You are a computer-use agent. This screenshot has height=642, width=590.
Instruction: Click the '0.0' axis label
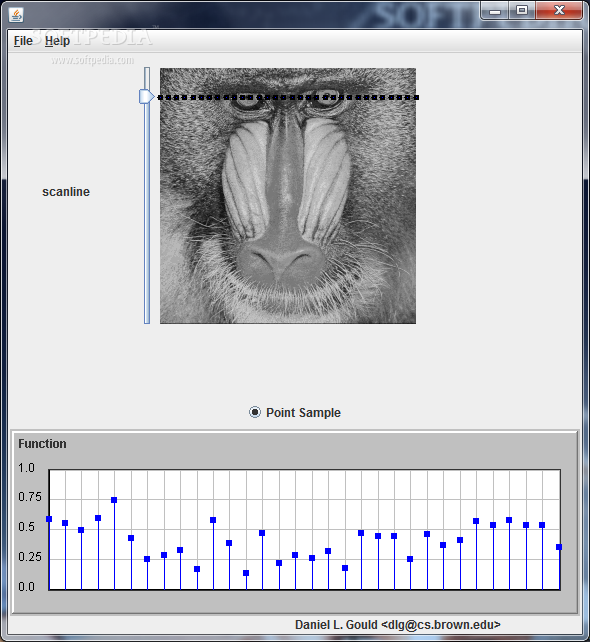click(27, 587)
